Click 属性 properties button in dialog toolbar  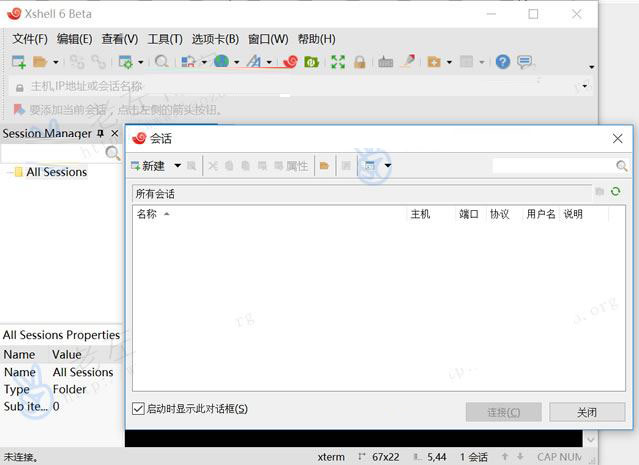click(x=291, y=166)
